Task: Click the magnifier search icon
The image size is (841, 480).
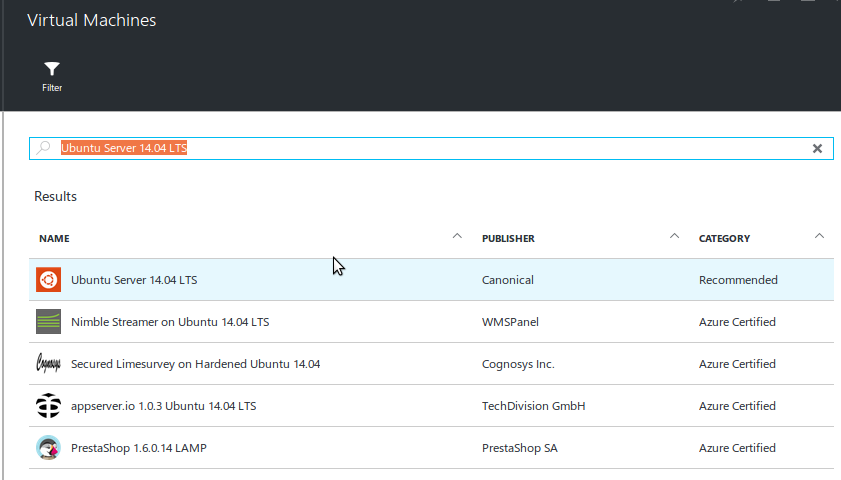Action: [43, 147]
